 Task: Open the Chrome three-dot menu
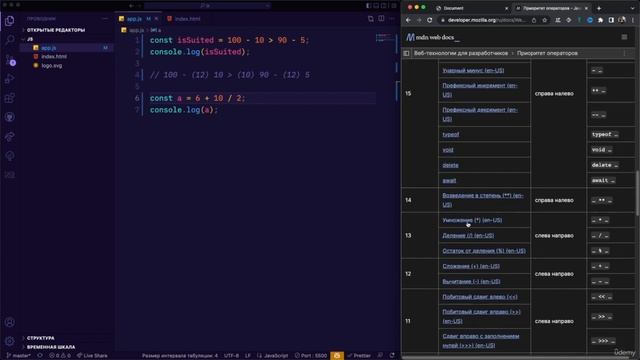pos(633,20)
